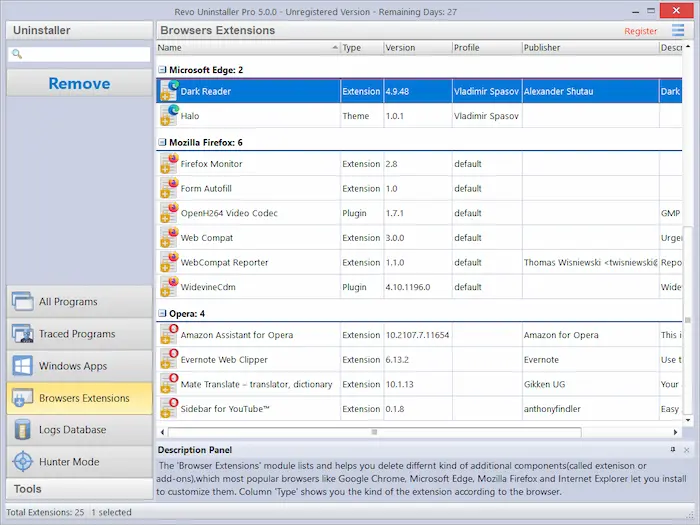Click the horizontal scrollbar thumb
This screenshot has height=525, width=700.
(375, 432)
